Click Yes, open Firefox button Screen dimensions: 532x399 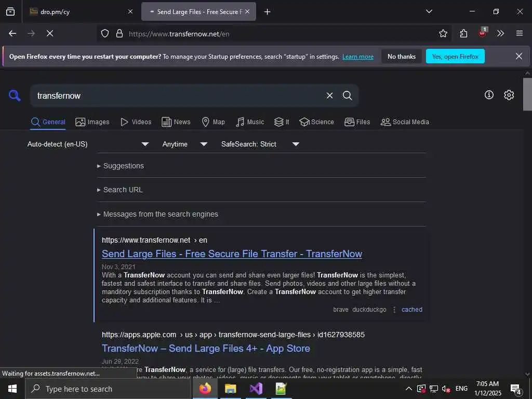(x=455, y=57)
